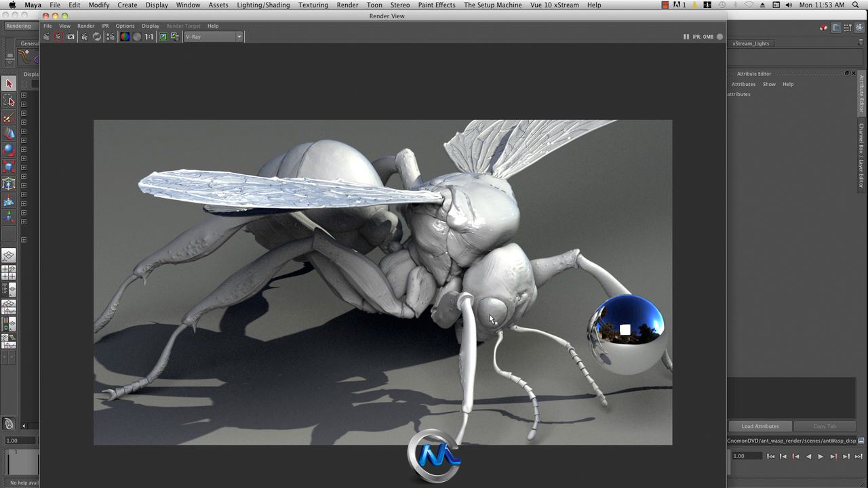Open the Paint Effects menu
The image size is (868, 488).
coord(437,5)
